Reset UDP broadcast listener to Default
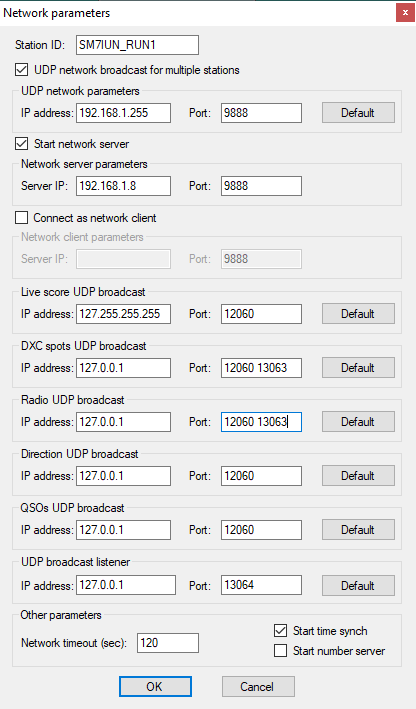 coord(358,586)
